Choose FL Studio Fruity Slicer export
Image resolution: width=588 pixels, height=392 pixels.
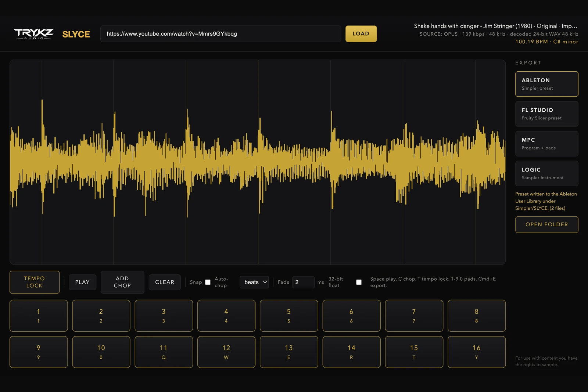click(x=546, y=114)
